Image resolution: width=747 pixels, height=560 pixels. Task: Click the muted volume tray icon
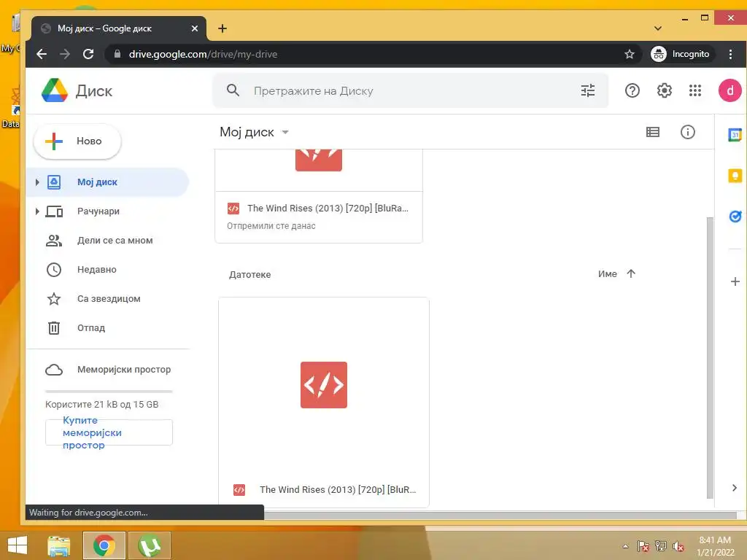(678, 546)
